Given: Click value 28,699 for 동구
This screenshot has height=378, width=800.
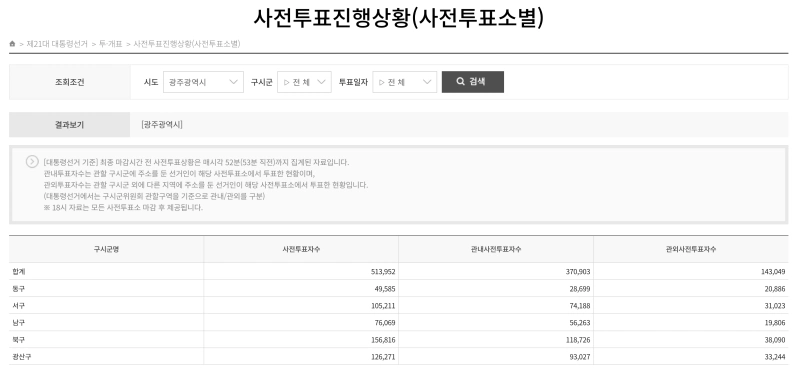Looking at the screenshot, I should pos(580,289).
